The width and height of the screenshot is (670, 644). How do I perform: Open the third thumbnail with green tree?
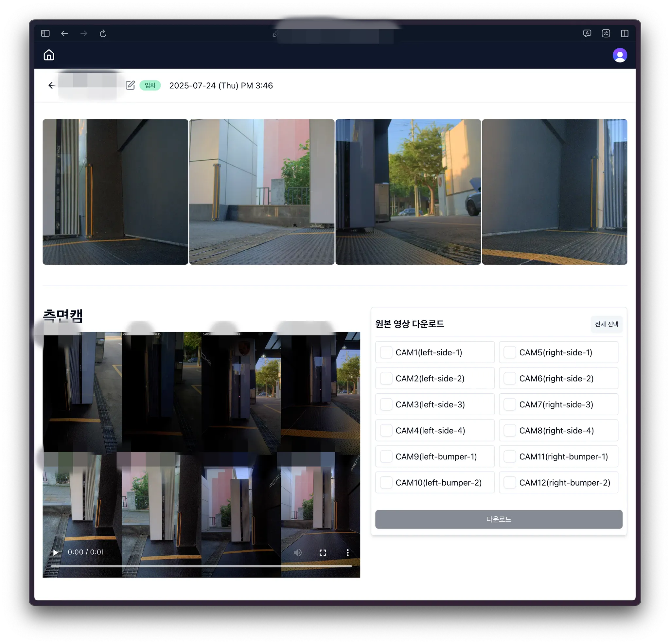coord(408,191)
